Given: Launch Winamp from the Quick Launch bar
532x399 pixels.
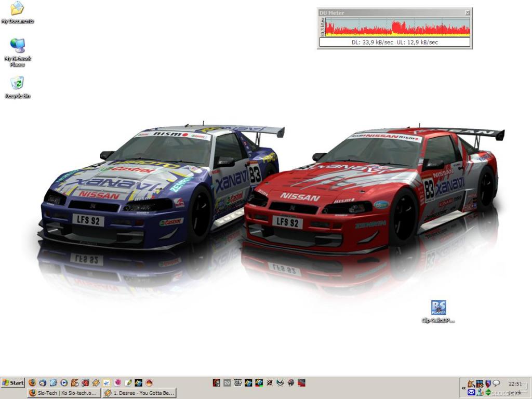Looking at the screenshot, I should pos(96,383).
